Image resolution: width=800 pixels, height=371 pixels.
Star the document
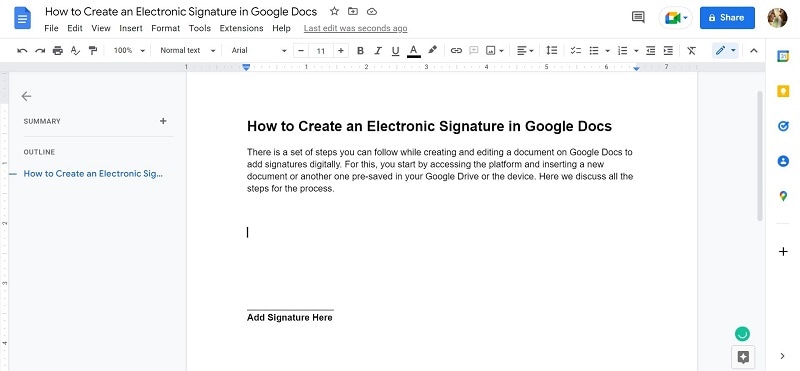(334, 11)
